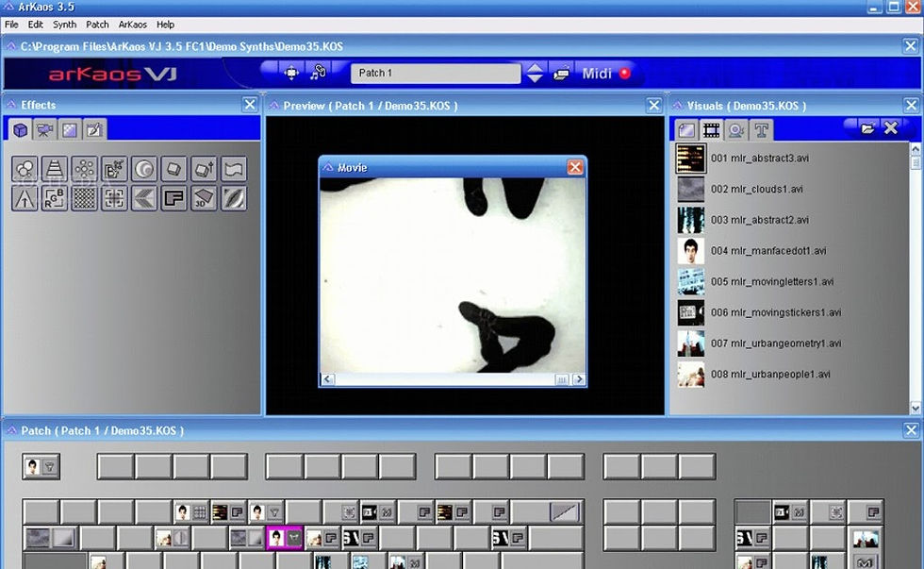Switch to the paintbrush effects tab
This screenshot has width=924, height=569.
tap(94, 129)
